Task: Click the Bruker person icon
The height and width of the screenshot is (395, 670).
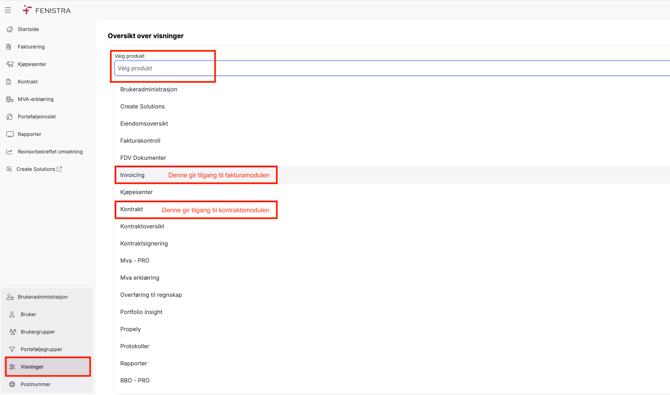Action: point(12,314)
